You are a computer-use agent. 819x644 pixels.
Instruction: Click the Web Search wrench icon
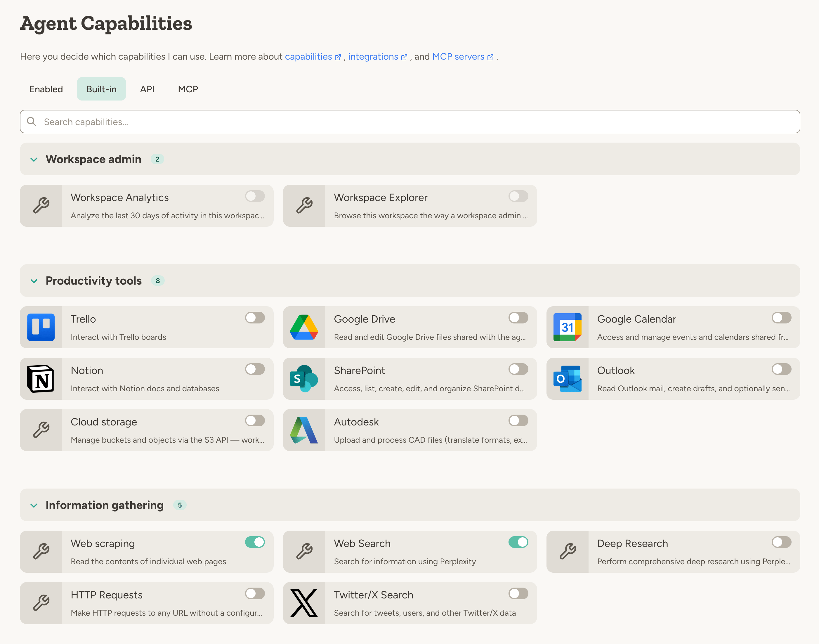pos(304,551)
